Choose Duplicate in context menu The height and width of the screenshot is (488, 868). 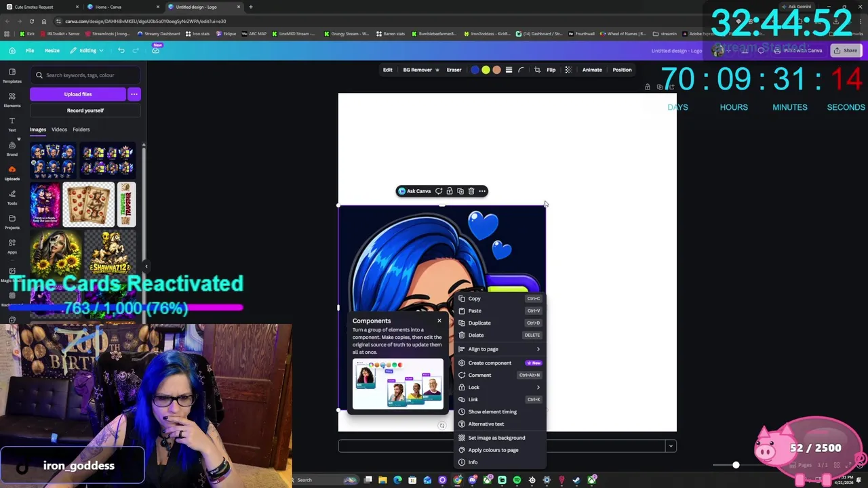[x=500, y=323]
